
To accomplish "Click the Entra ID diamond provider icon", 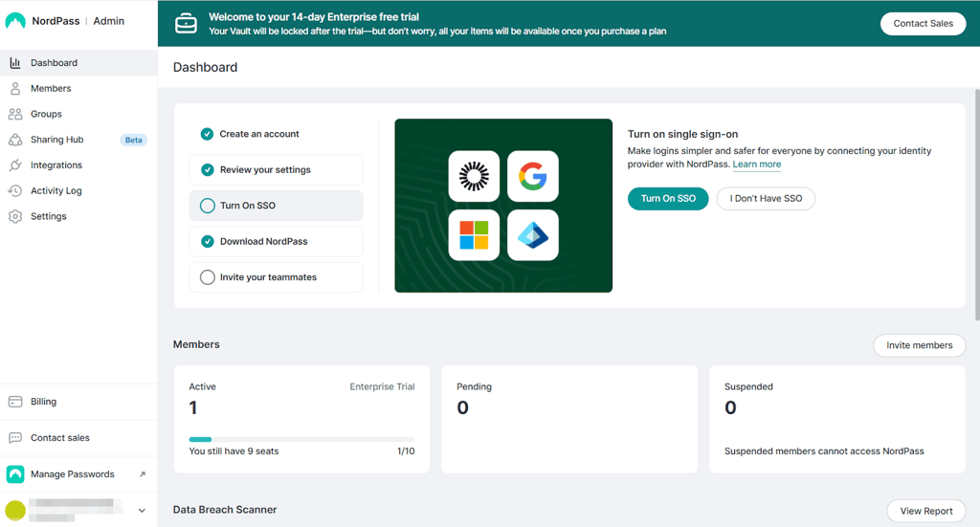I will pos(532,235).
